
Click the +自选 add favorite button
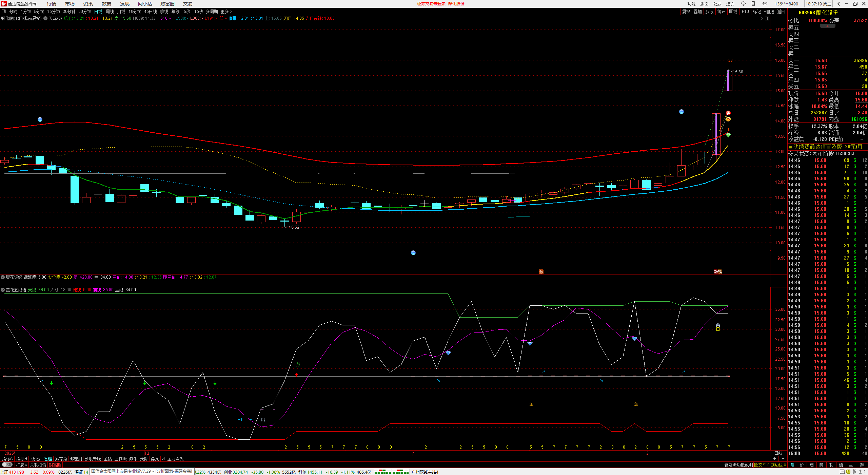point(769,12)
